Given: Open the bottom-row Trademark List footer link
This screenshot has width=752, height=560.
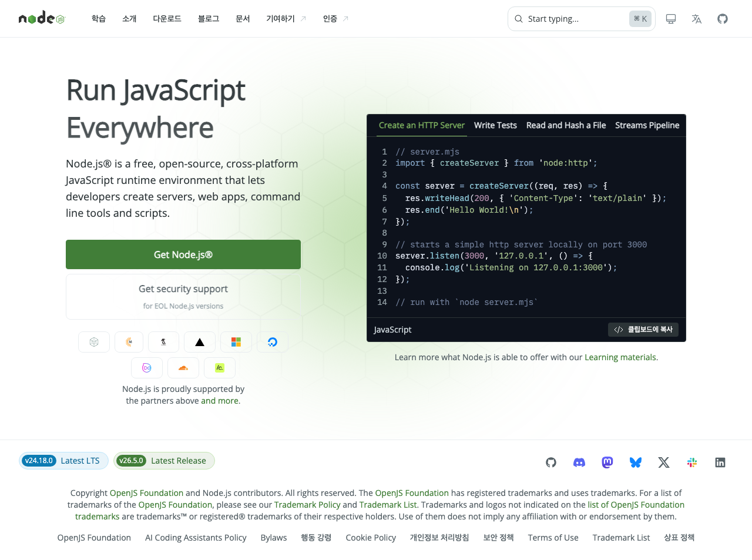Looking at the screenshot, I should click(621, 538).
